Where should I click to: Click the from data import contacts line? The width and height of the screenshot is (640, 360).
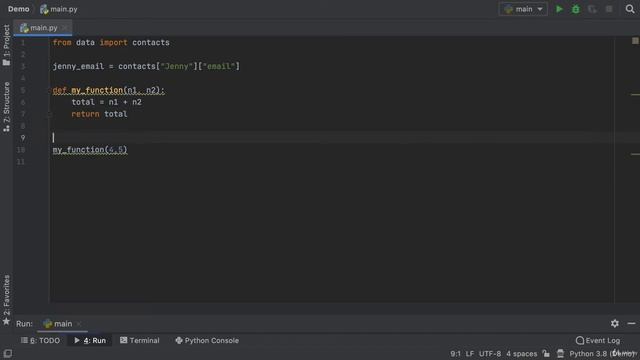[111, 42]
